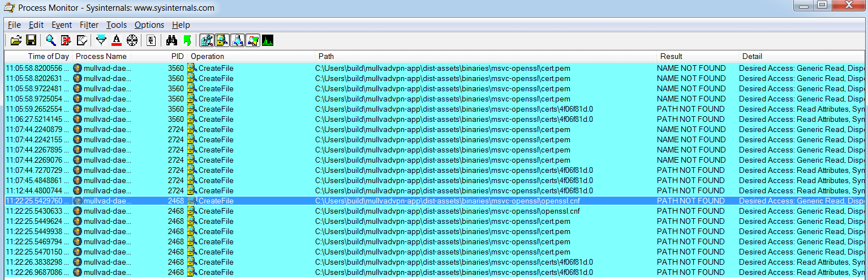Open the Highlight red-underlined A icon

(117, 40)
